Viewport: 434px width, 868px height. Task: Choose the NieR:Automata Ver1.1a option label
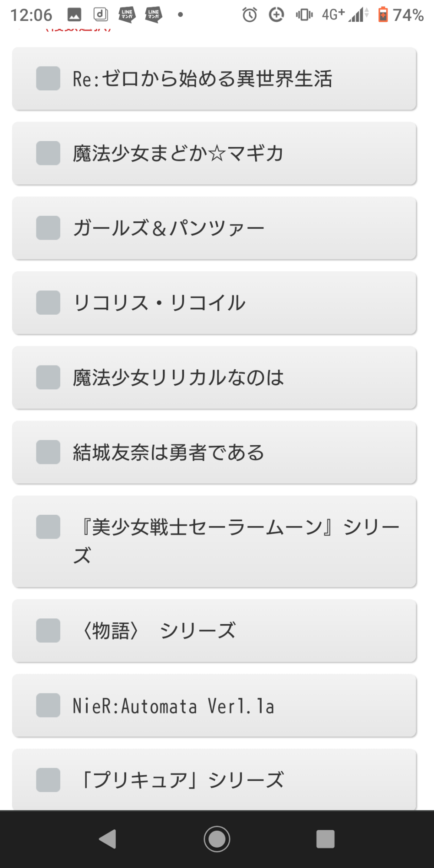pyautogui.click(x=174, y=706)
